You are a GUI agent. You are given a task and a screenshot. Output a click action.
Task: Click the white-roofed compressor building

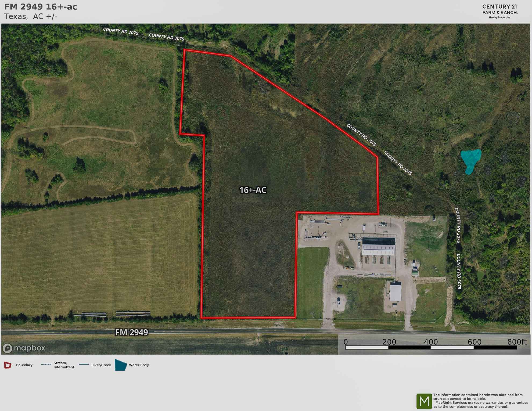pos(379,246)
